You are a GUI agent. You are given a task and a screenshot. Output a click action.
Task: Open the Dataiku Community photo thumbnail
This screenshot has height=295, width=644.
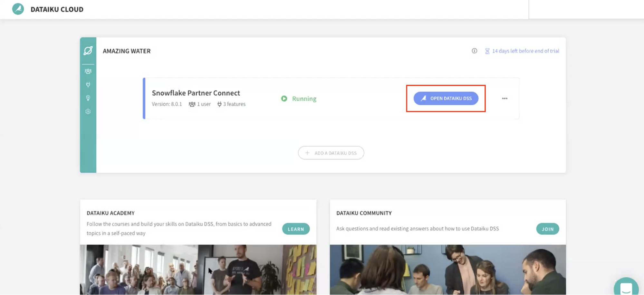pyautogui.click(x=447, y=270)
